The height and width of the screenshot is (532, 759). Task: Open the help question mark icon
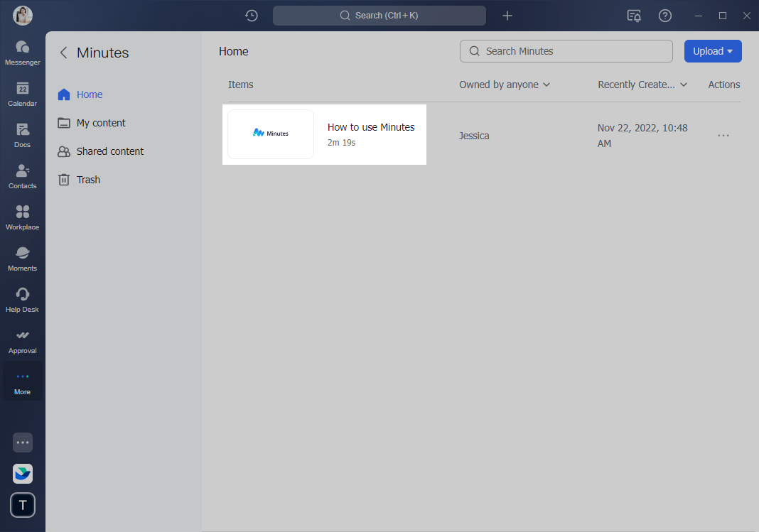pyautogui.click(x=664, y=16)
